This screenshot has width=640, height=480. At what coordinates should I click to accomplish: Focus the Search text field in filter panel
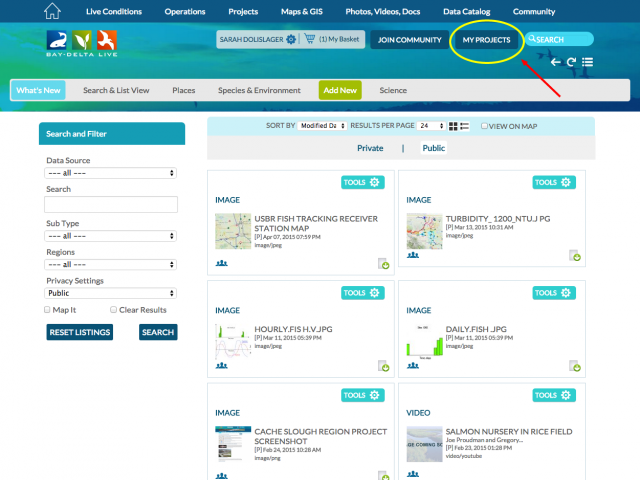(x=111, y=204)
